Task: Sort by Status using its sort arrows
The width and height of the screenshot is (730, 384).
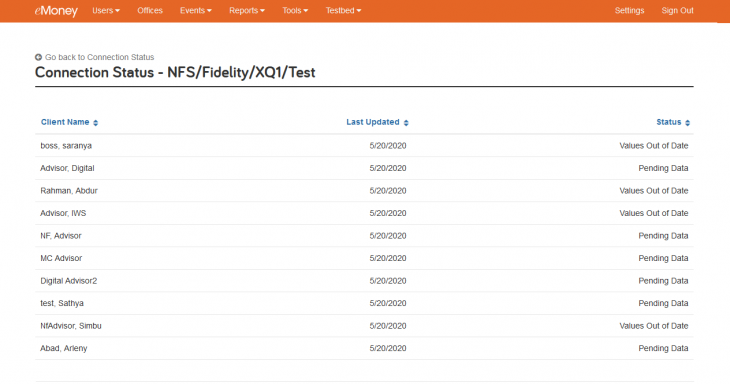Action: (x=688, y=123)
